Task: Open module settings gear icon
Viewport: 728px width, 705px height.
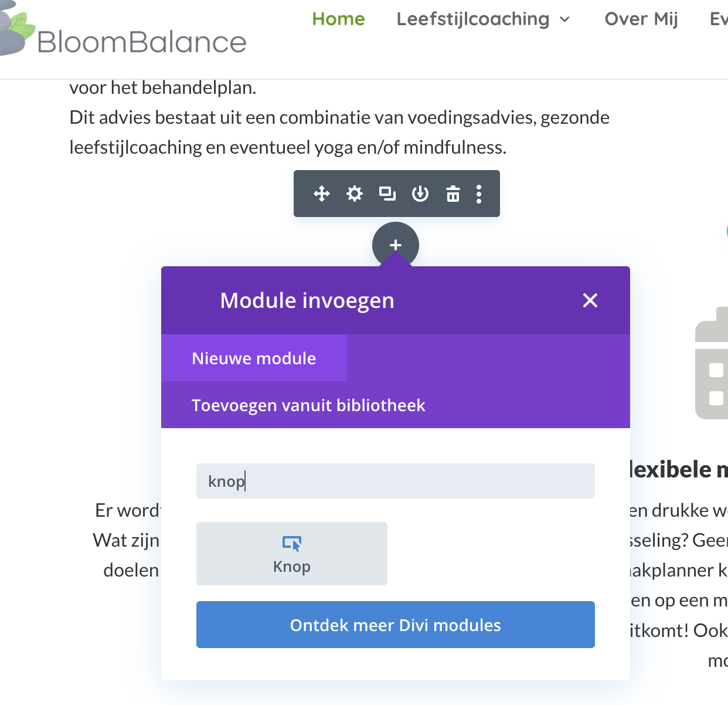Action: (355, 194)
